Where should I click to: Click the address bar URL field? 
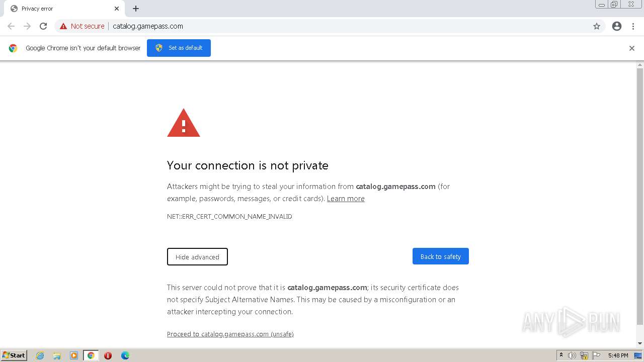pos(302,26)
